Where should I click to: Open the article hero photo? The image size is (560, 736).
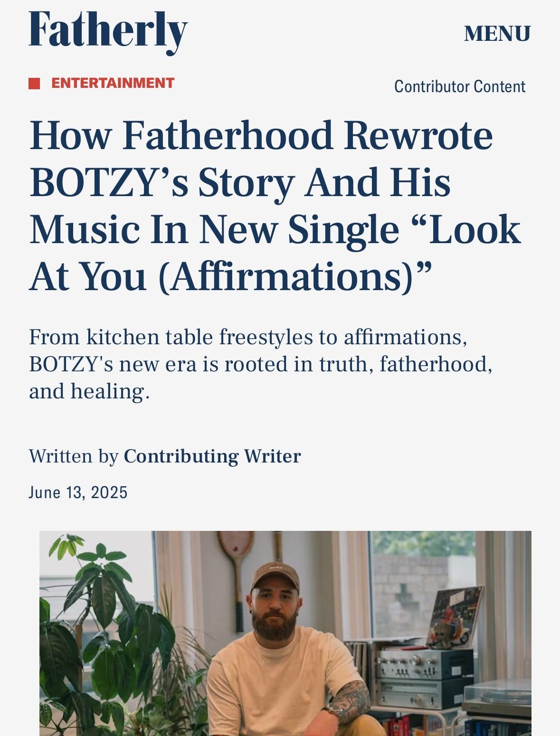285,633
